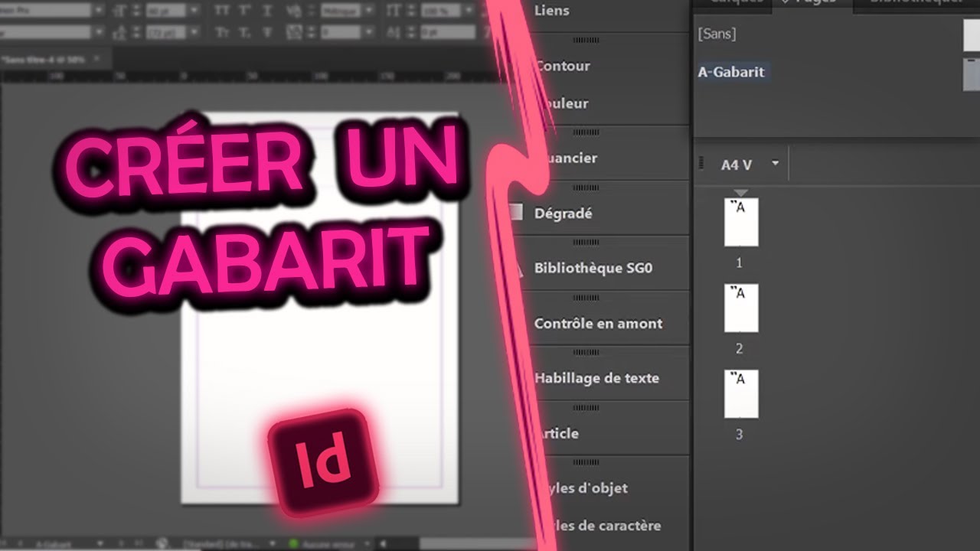Viewport: 980px width, 551px height.
Task: Click the kerning icon
Action: point(294,11)
